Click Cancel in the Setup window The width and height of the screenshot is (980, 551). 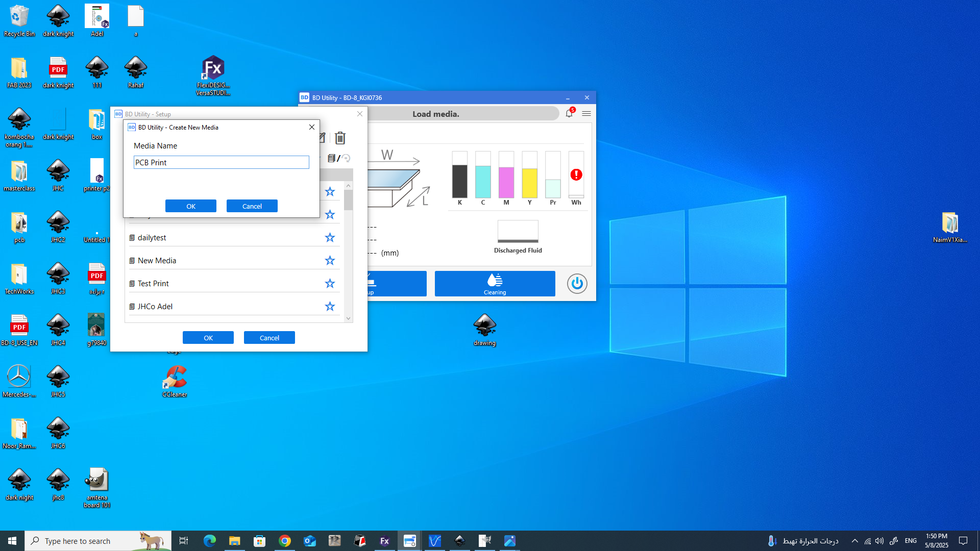pyautogui.click(x=269, y=338)
